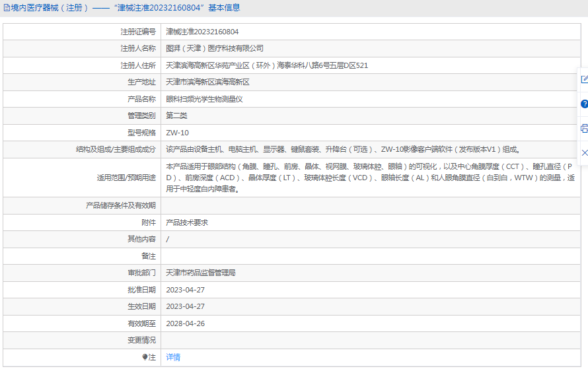Select the slash value in 其他内容 row
The width and height of the screenshot is (588, 371).
168,239
